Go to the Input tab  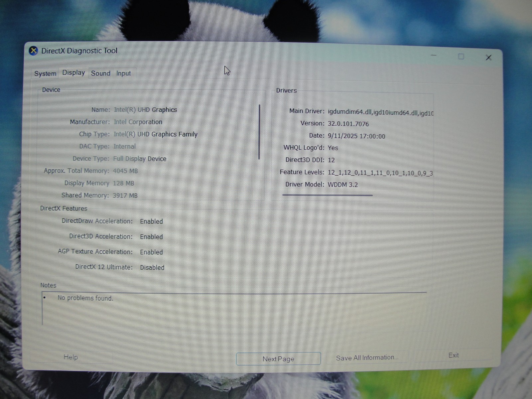[x=123, y=73]
